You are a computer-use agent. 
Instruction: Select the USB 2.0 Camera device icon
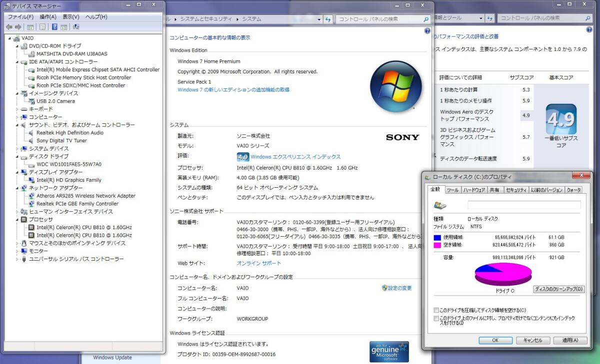tap(32, 101)
